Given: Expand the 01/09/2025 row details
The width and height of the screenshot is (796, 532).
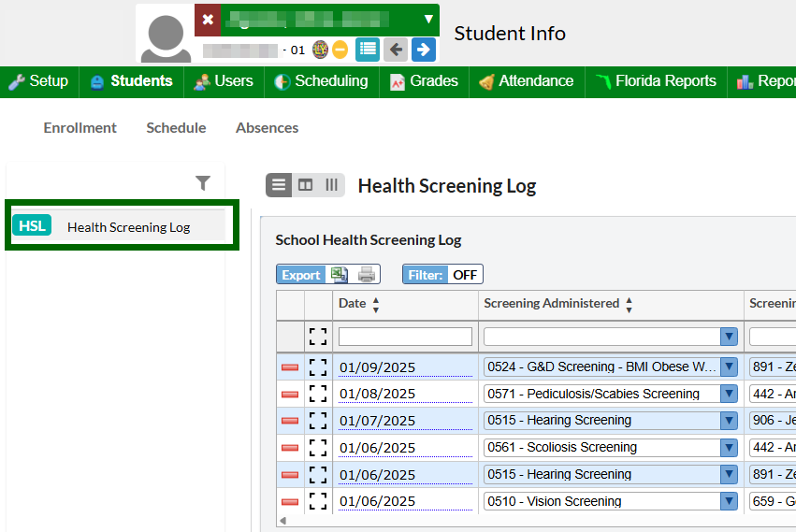Looking at the screenshot, I should click(318, 367).
